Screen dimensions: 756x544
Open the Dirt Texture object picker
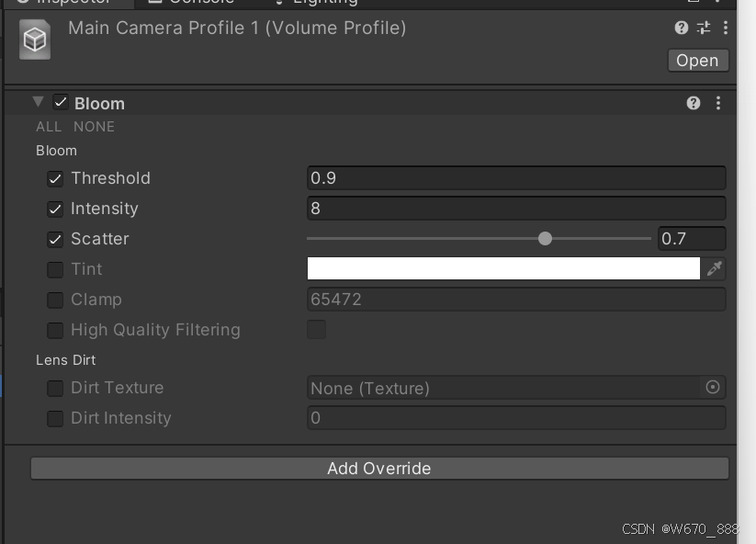click(713, 388)
